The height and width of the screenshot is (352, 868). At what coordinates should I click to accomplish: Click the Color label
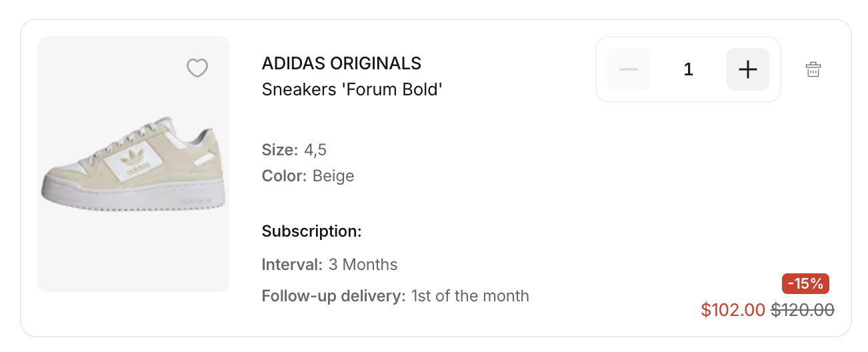pyautogui.click(x=284, y=176)
